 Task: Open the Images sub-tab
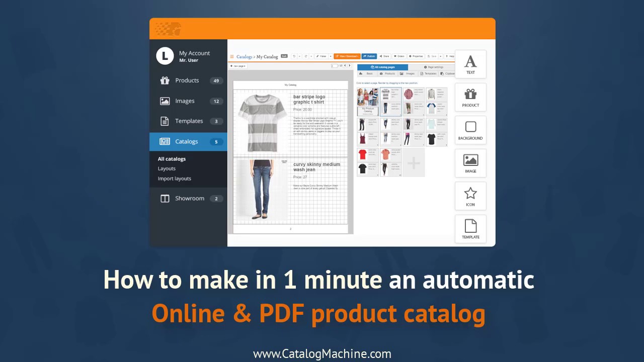click(408, 73)
